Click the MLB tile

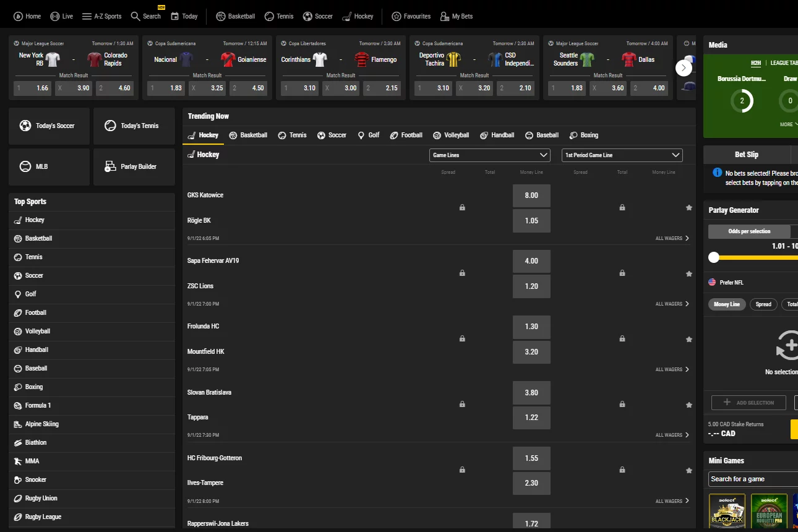pyautogui.click(x=49, y=167)
